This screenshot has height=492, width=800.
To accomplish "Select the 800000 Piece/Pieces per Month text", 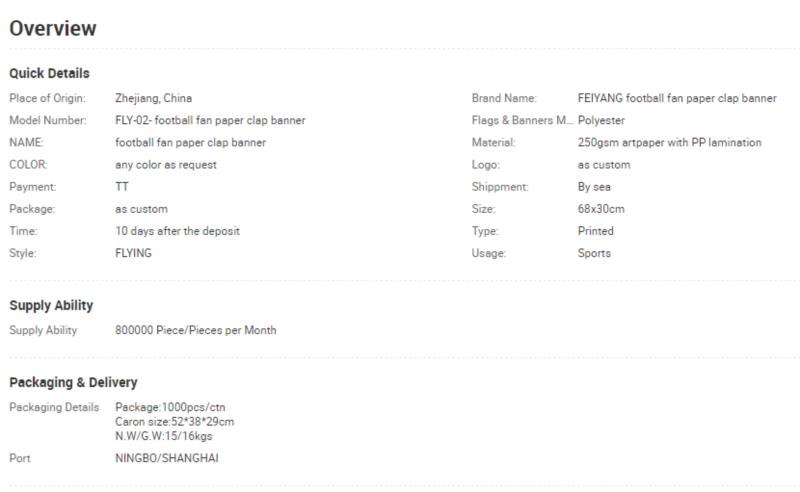I will coord(195,330).
